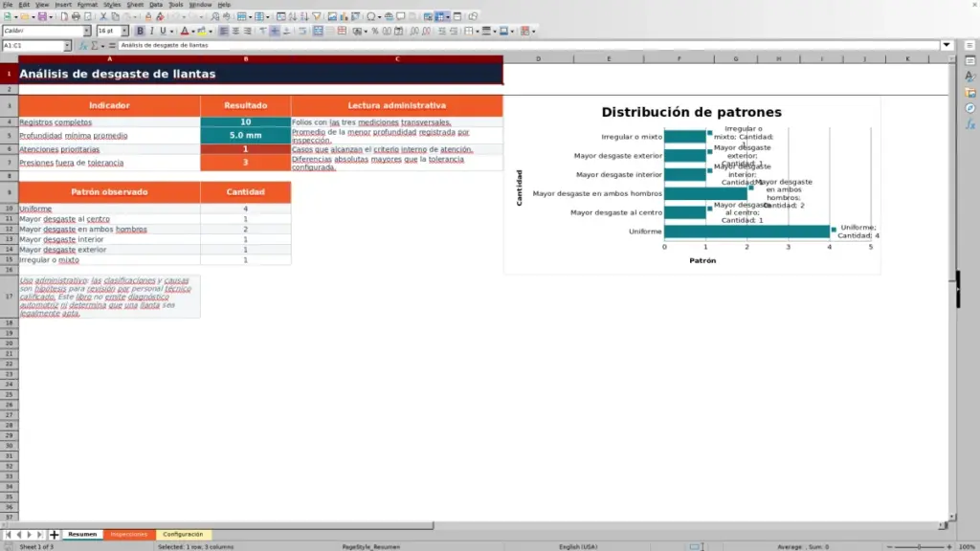Click the Insert Chart icon
This screenshot has height=551, width=980.
point(344,17)
